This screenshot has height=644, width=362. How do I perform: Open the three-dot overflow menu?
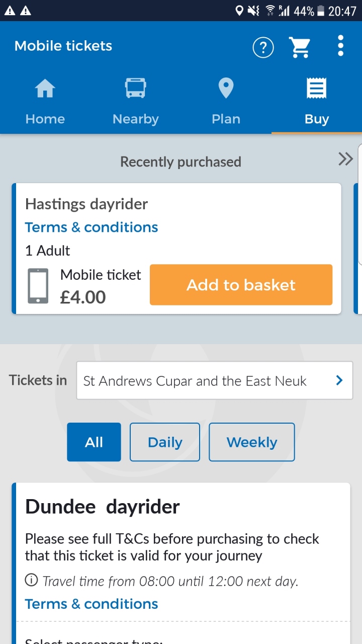(x=340, y=46)
